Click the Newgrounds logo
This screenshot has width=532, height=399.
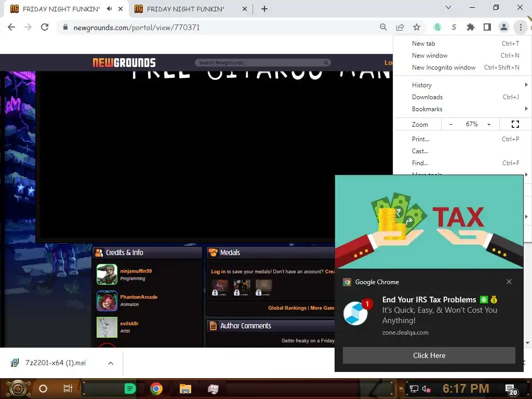coord(124,63)
